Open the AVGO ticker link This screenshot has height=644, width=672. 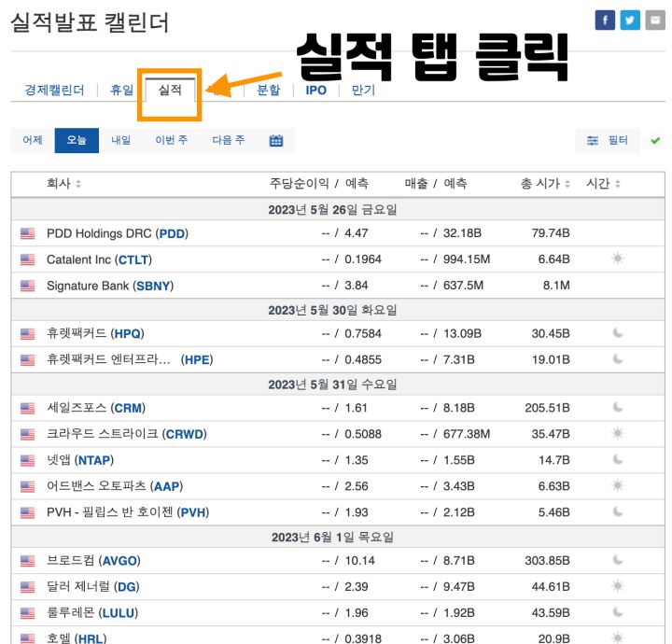(x=119, y=561)
